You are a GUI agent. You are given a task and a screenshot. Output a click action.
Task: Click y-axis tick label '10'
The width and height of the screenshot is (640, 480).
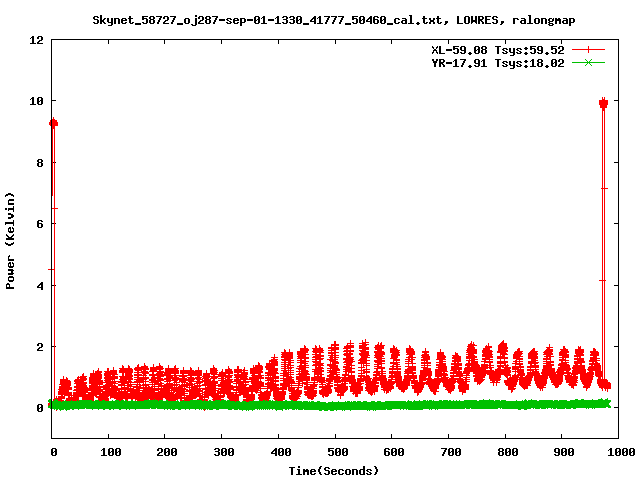tap(36, 101)
